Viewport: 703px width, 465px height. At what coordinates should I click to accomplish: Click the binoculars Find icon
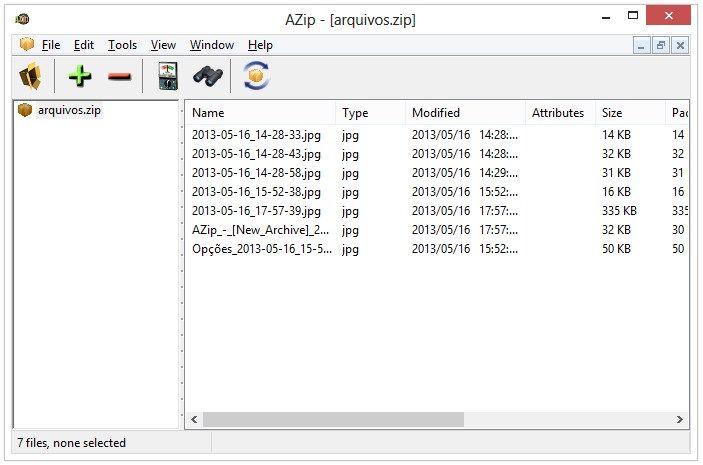click(x=208, y=76)
